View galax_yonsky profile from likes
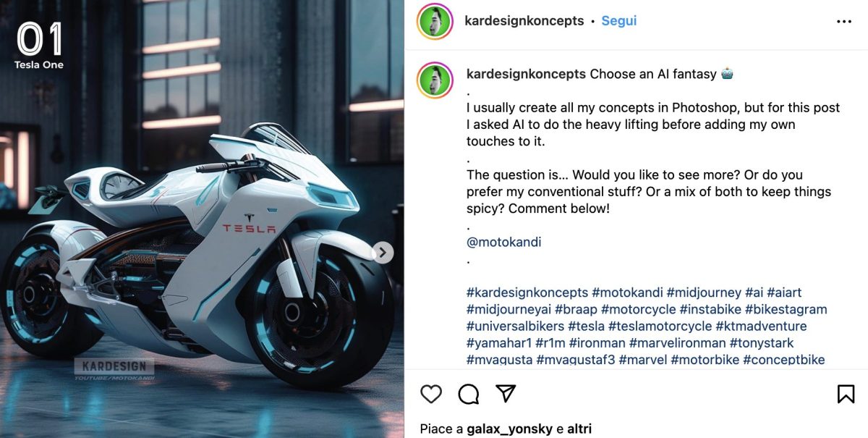Image resolution: width=868 pixels, height=438 pixels. coord(510,429)
